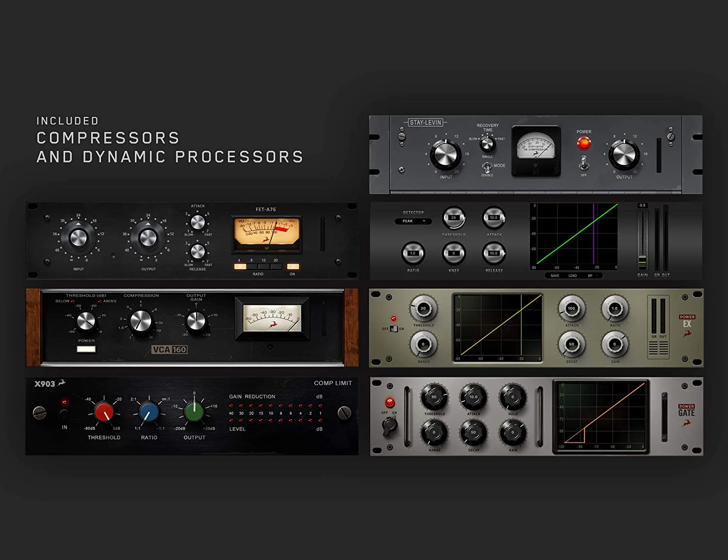Click the green OUTPUT knob on X903

tap(194, 412)
